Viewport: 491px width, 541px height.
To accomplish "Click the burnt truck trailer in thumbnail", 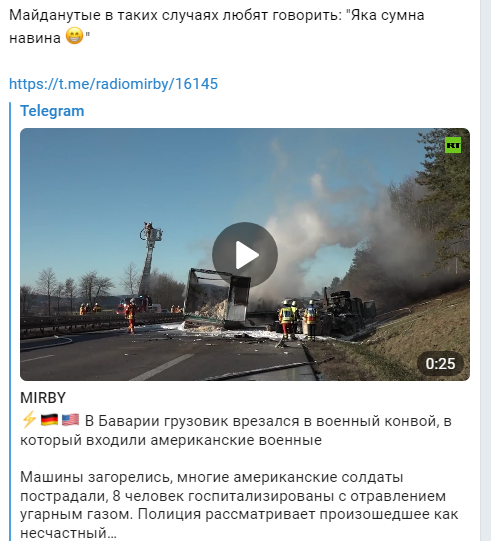I will click(x=217, y=299).
